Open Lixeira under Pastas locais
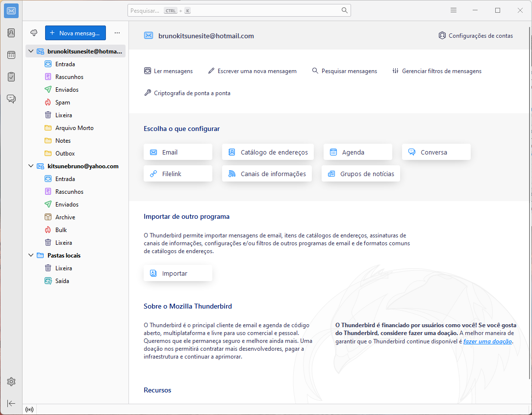The width and height of the screenshot is (532, 415). coord(76,268)
